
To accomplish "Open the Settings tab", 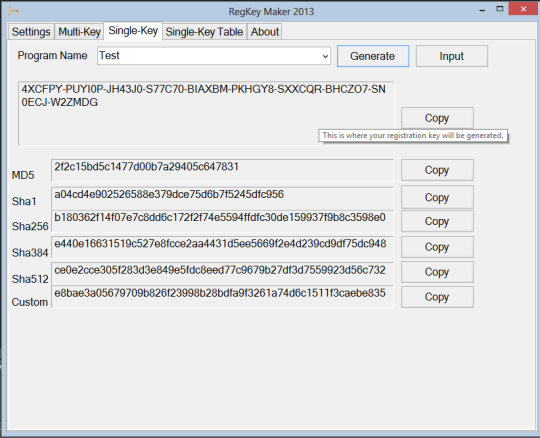I will click(x=31, y=32).
